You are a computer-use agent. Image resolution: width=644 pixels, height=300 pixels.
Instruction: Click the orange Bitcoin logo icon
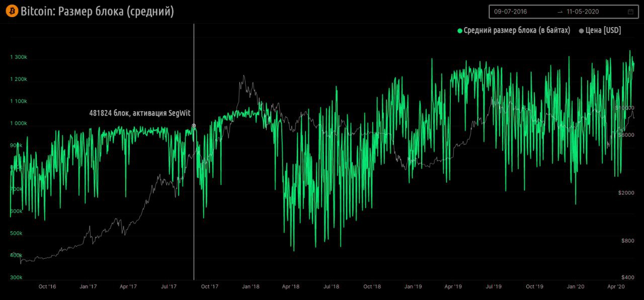(x=12, y=11)
